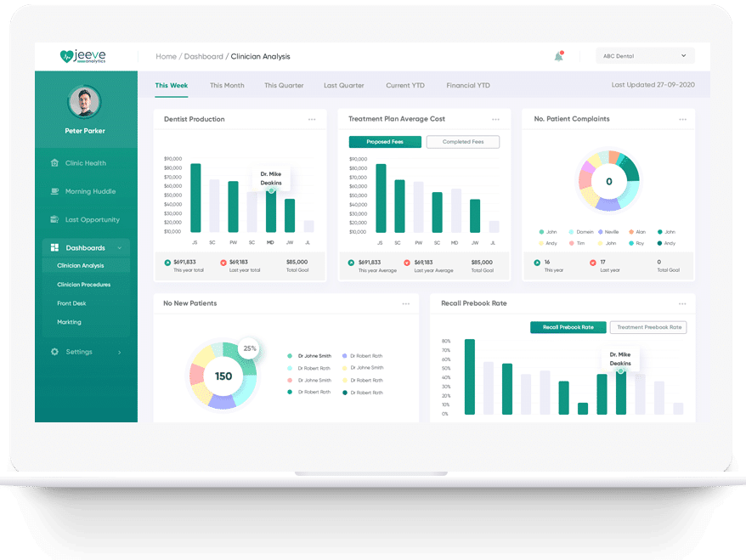
Task: Click the Lost Opportunity sidebar icon
Action: [x=54, y=219]
